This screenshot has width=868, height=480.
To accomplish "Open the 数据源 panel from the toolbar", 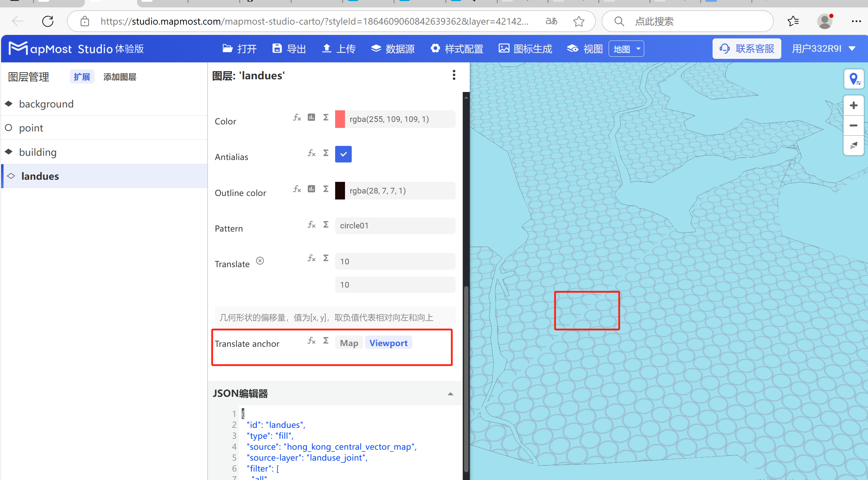I will coord(392,49).
